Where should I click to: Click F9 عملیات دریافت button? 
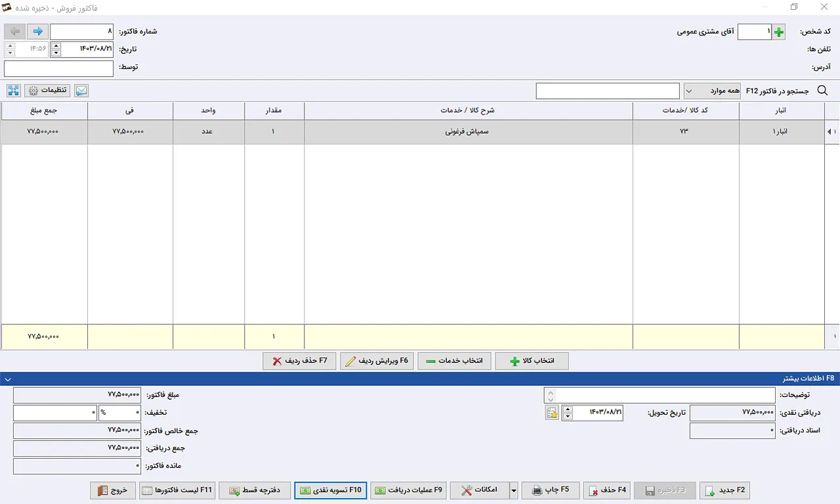click(408, 490)
